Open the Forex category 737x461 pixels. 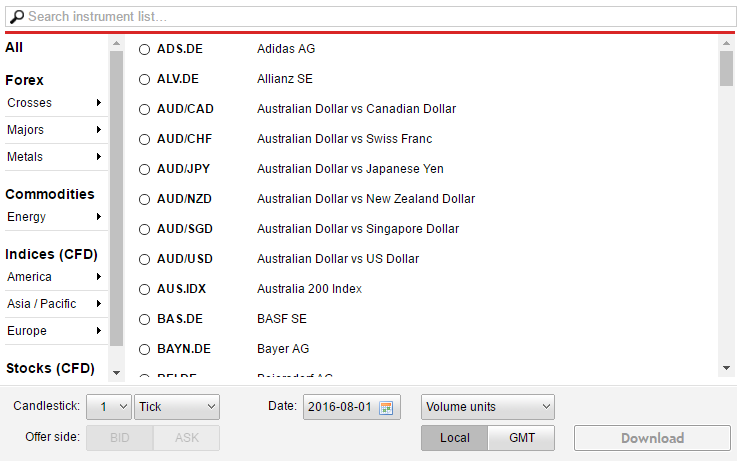click(x=24, y=80)
